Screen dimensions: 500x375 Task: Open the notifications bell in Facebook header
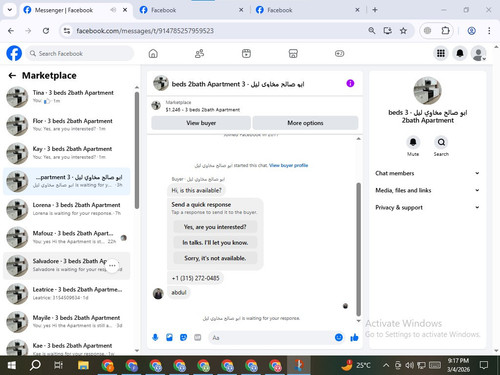point(460,53)
